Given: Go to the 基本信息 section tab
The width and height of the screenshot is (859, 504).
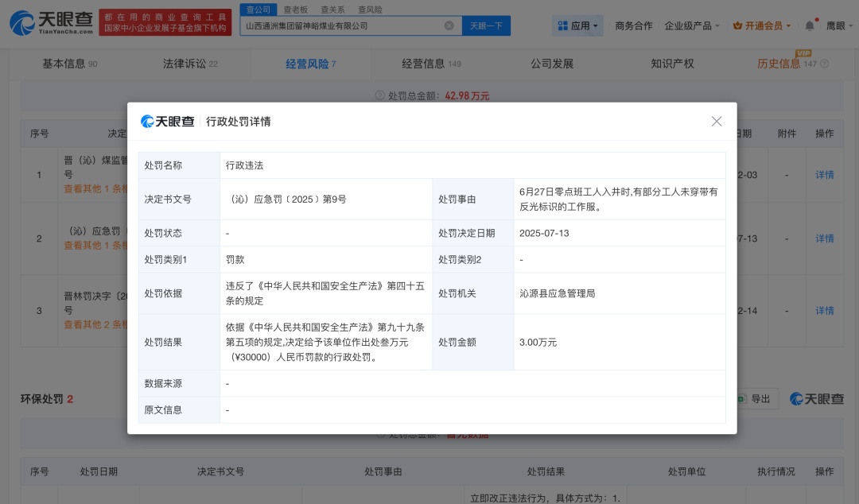Looking at the screenshot, I should point(69,64).
